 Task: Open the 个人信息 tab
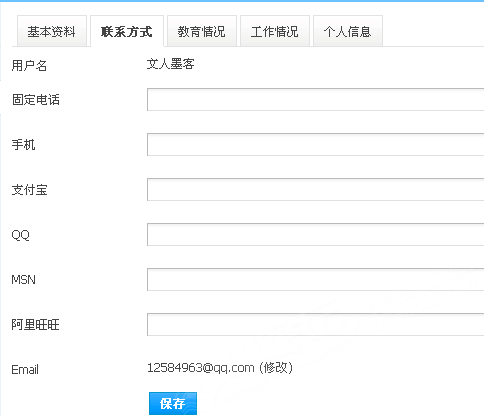(x=348, y=31)
